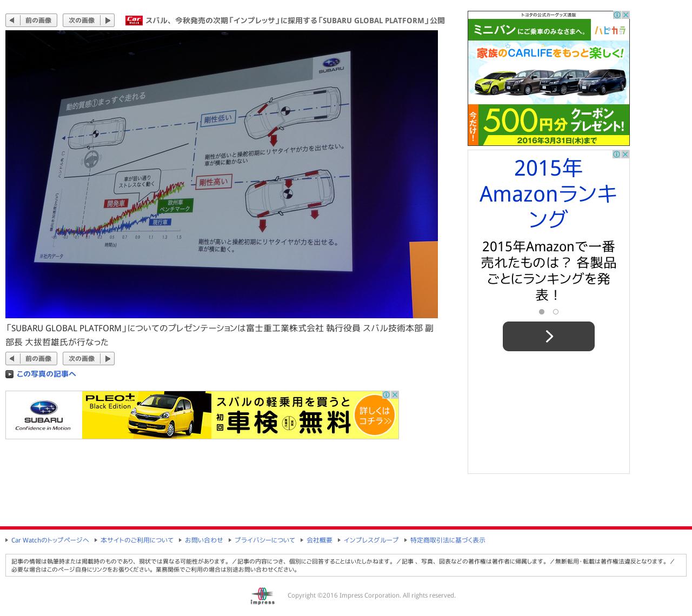Open the Subaru Global Platform article title

click(x=295, y=21)
